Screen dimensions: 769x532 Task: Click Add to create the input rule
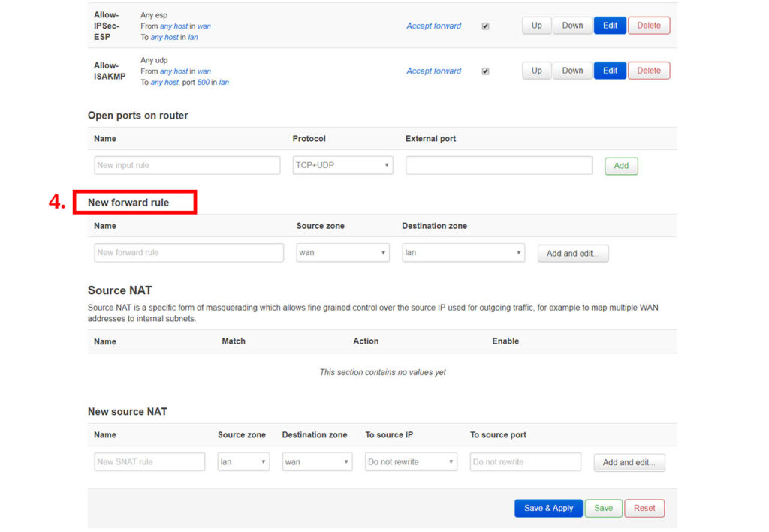tap(621, 164)
